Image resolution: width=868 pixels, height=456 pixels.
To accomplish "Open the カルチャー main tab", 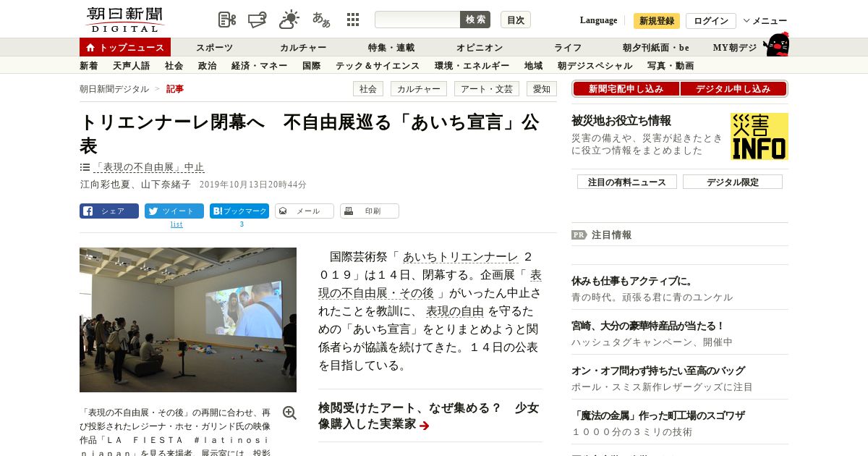I will 303,48.
